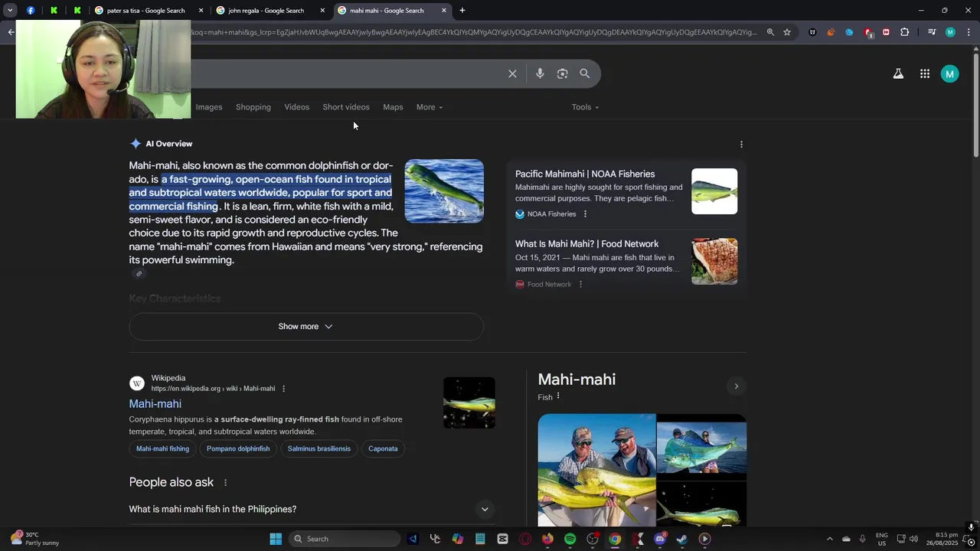Viewport: 980px width, 551px height.
Task: Show hidden system tray icons
Action: [829, 539]
